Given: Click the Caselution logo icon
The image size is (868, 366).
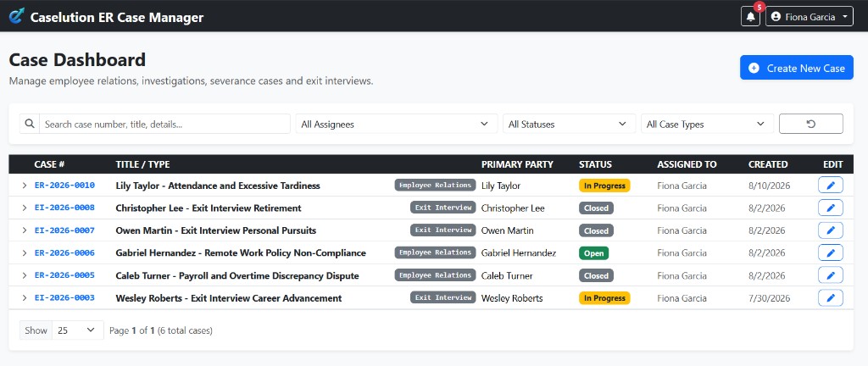Looking at the screenshot, I should 17,17.
